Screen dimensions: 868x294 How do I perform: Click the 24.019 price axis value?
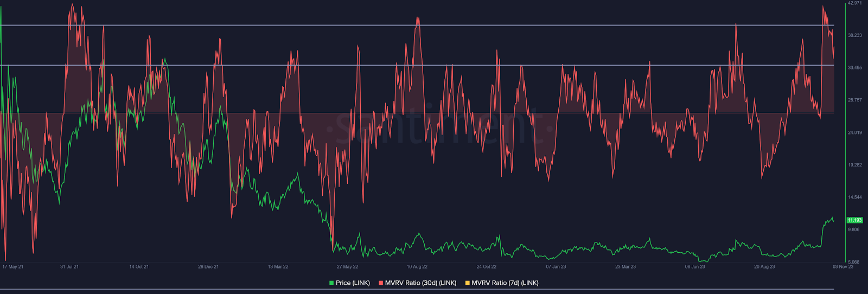tap(854, 132)
